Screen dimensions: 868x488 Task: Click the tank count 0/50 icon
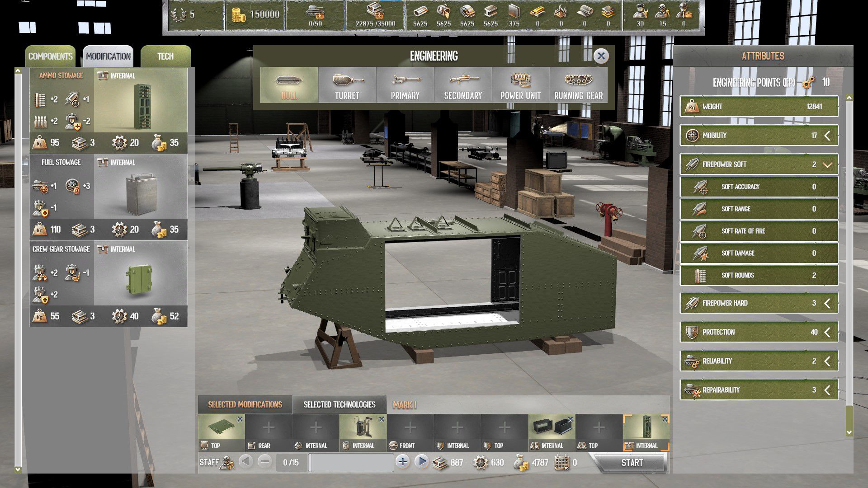click(x=315, y=11)
